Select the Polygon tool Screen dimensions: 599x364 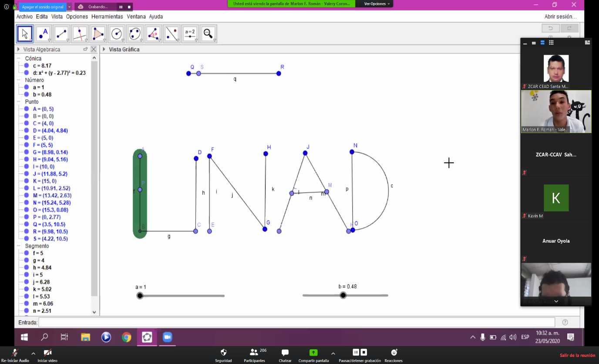(x=98, y=34)
